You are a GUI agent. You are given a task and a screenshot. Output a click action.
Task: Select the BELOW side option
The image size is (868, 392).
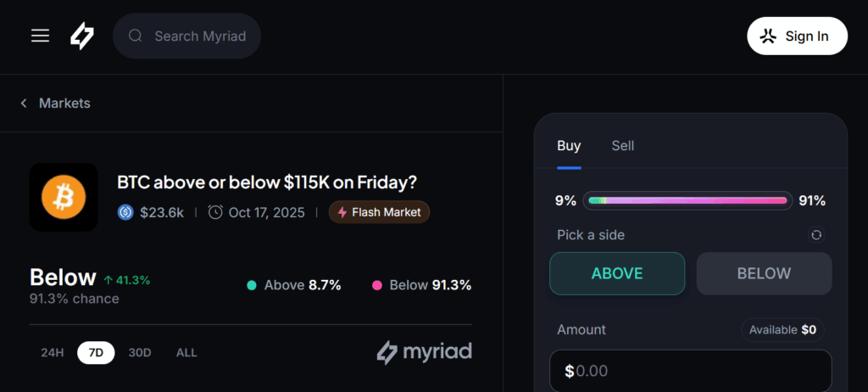click(x=764, y=273)
